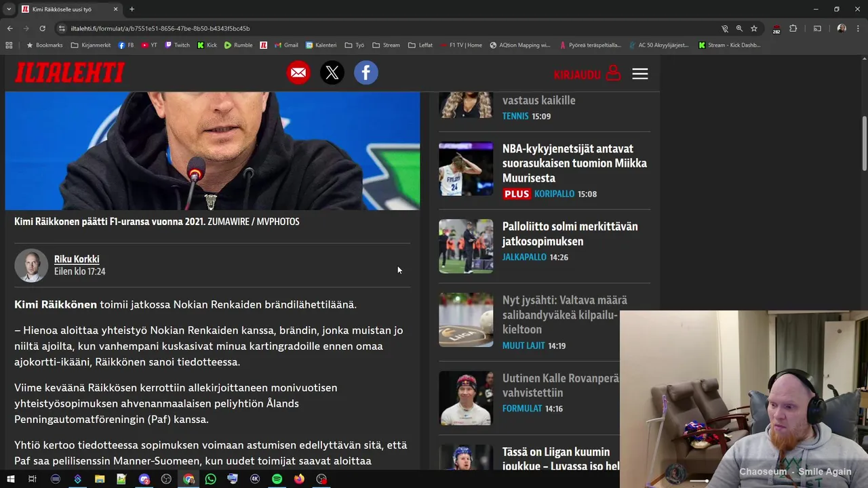This screenshot has width=868, height=488.
Task: Open the Työ bookmarks folder
Action: (355, 45)
